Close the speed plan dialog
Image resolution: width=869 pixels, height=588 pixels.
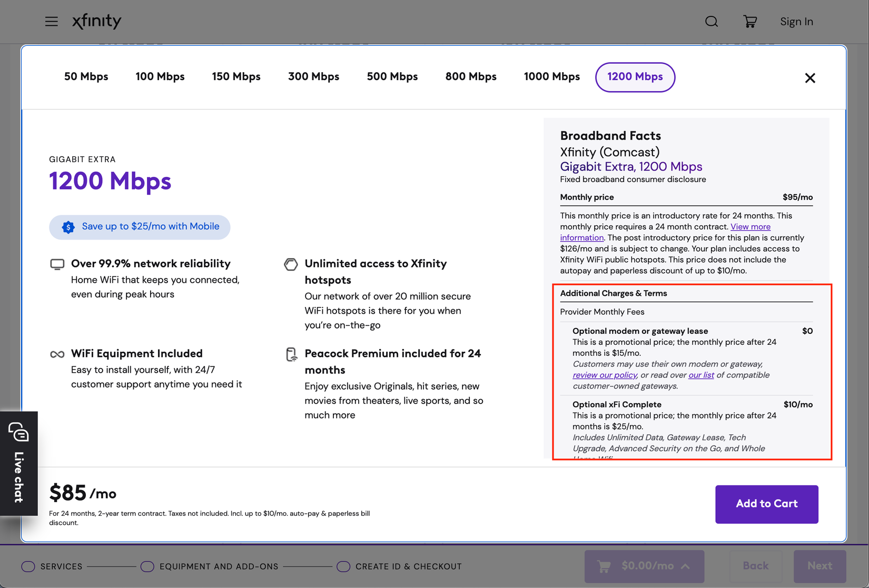click(x=810, y=78)
